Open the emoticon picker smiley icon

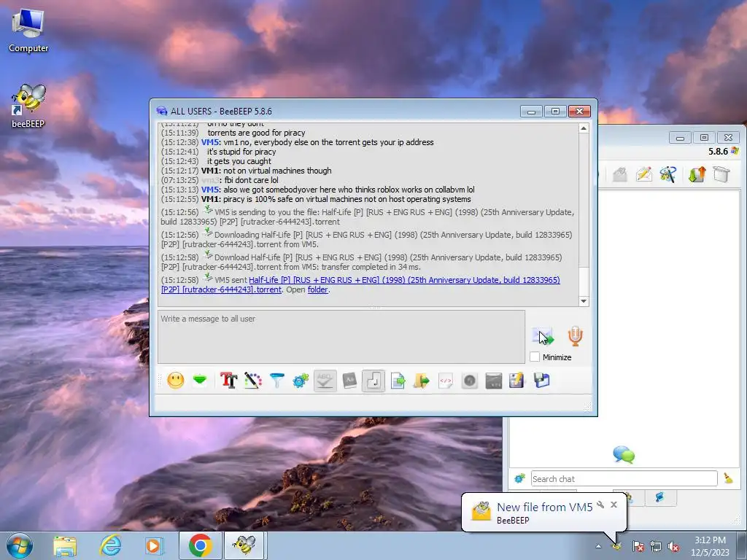pos(176,381)
